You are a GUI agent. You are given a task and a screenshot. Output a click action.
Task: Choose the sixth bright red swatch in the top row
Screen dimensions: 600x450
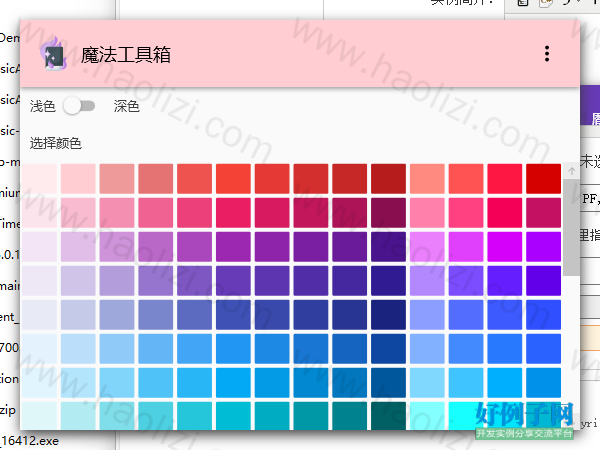coord(233,179)
